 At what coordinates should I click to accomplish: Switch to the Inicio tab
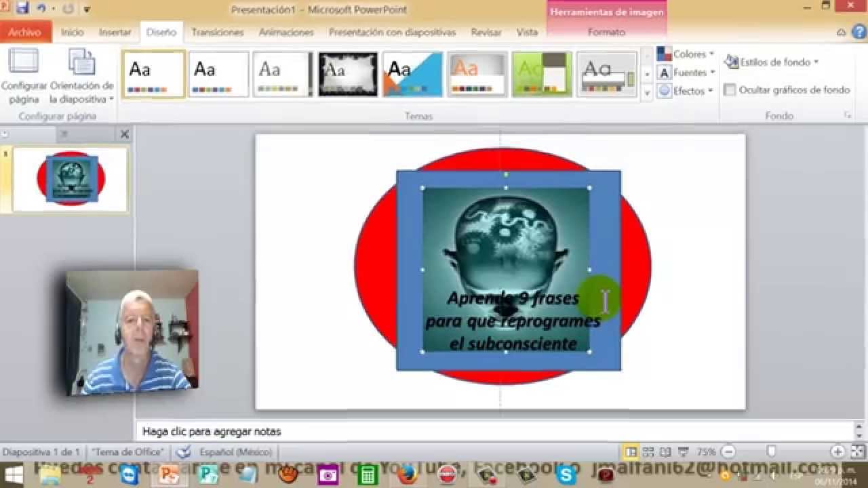72,32
